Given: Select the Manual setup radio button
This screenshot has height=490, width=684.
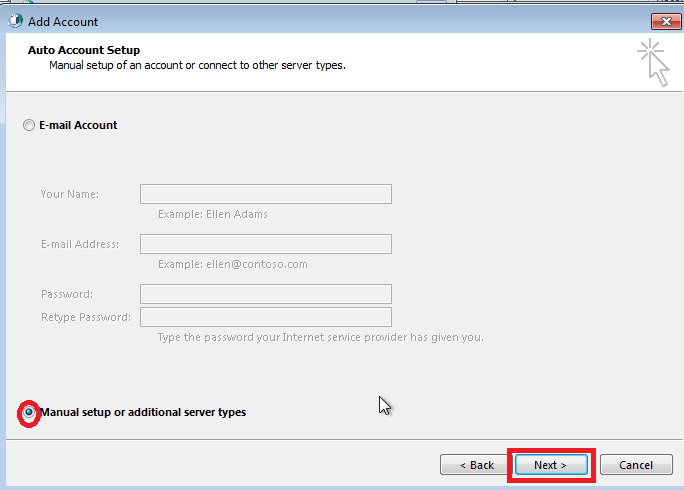Looking at the screenshot, I should point(29,412).
